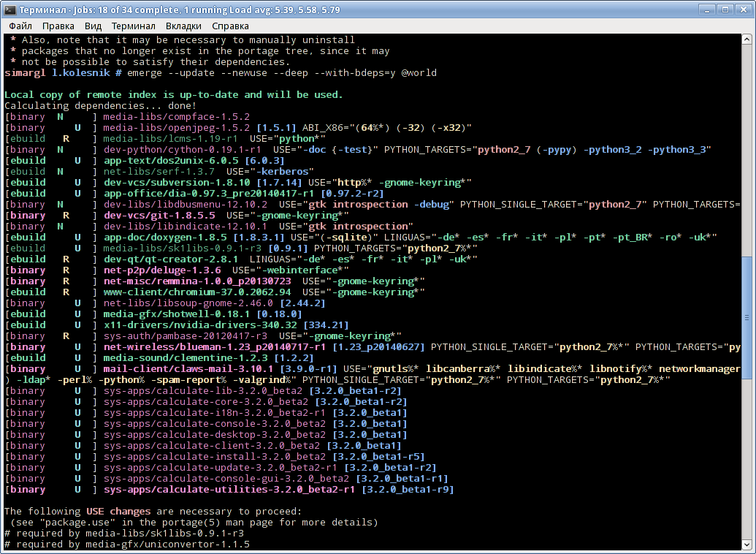
Task: Close the terminal window
Action: click(743, 10)
